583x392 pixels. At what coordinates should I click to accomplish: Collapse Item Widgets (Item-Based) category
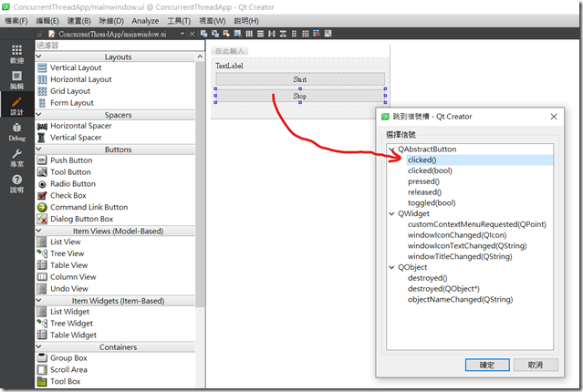pyautogui.click(x=38, y=300)
